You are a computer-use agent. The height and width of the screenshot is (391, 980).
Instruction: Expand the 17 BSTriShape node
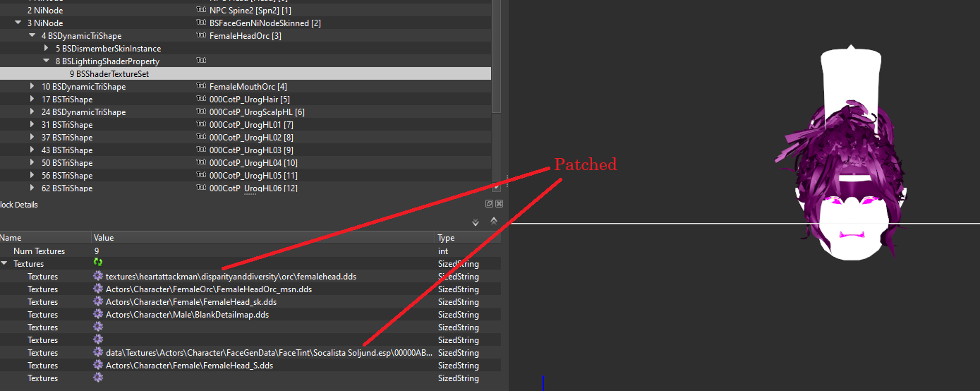[32, 100]
